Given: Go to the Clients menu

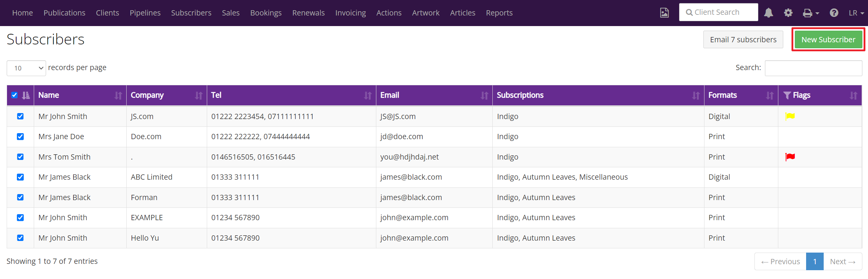Looking at the screenshot, I should point(107,13).
